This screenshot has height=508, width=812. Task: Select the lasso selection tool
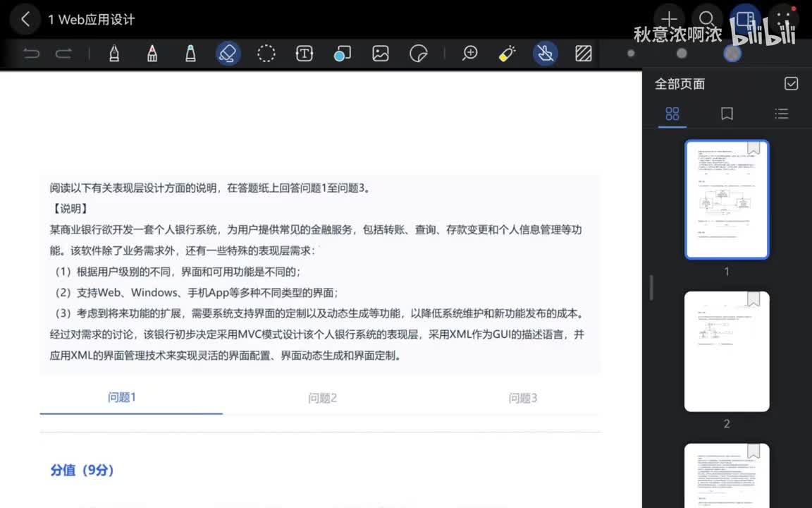tap(266, 54)
